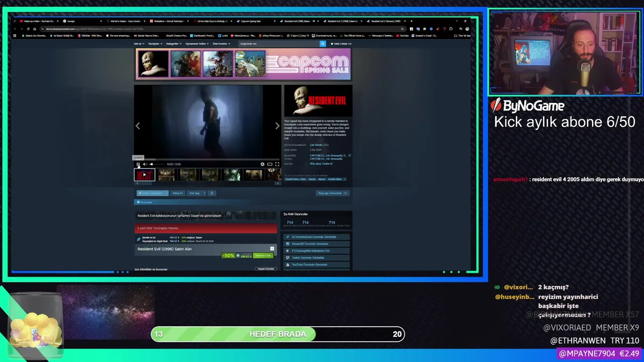Click the share icon button

tap(212, 193)
